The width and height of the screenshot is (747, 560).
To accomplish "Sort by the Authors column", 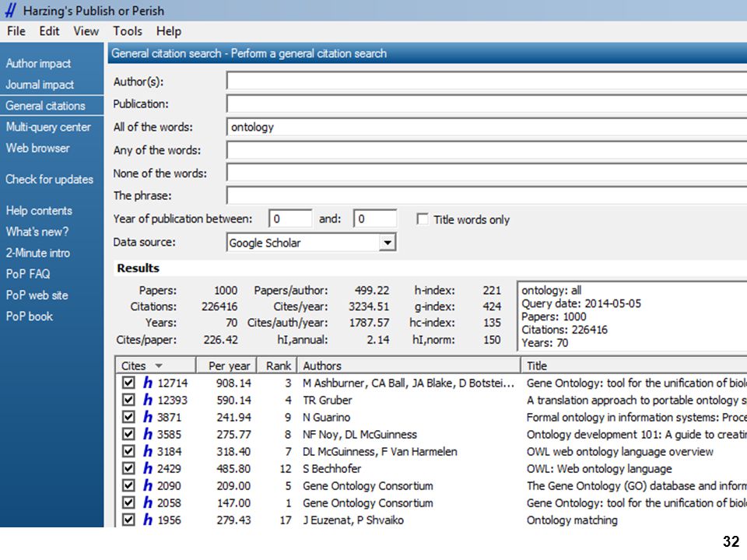I will 409,366.
